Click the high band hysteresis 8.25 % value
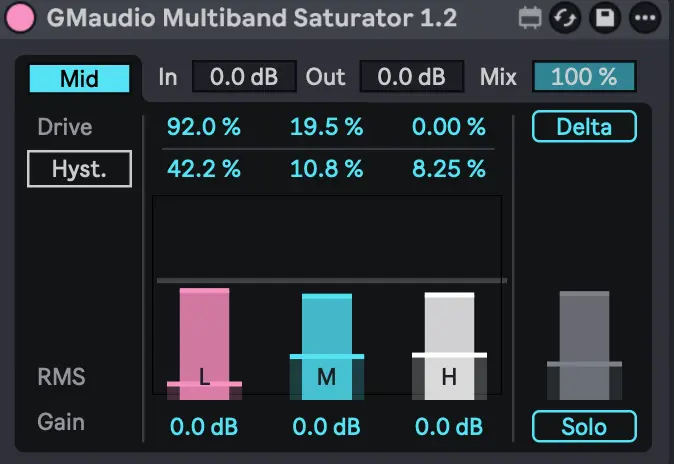Image resolution: width=674 pixels, height=464 pixels. pyautogui.click(x=449, y=169)
